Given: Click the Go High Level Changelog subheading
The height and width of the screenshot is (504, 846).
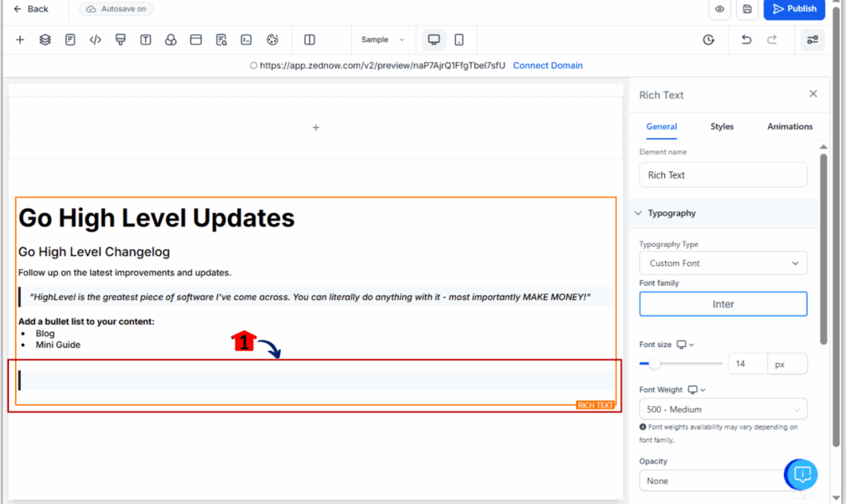Looking at the screenshot, I should pos(94,252).
